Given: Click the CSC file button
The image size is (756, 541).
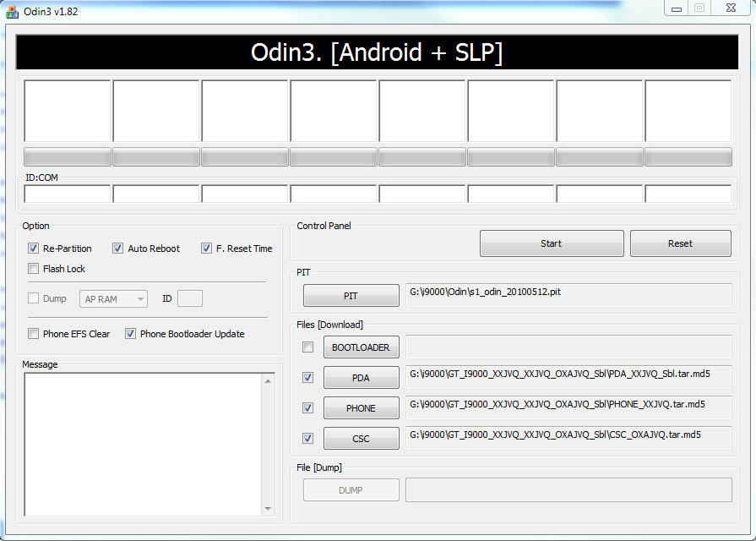Looking at the screenshot, I should (x=362, y=439).
